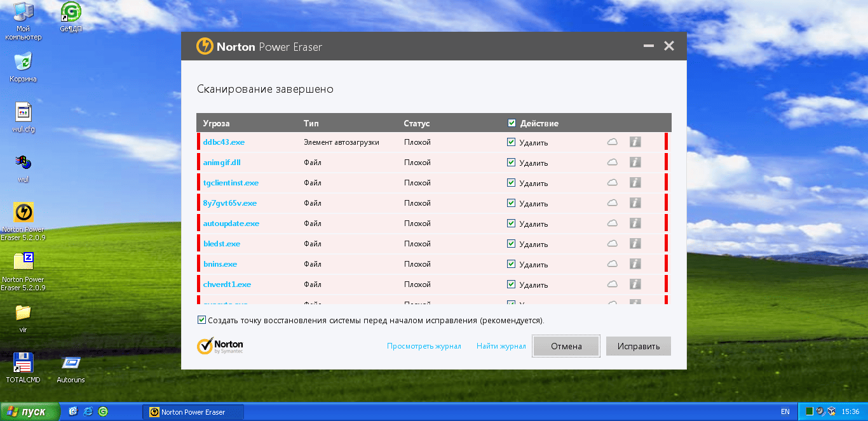Screen dimensions: 868x421
Task: Open bledst.exe threat link
Action: [222, 244]
